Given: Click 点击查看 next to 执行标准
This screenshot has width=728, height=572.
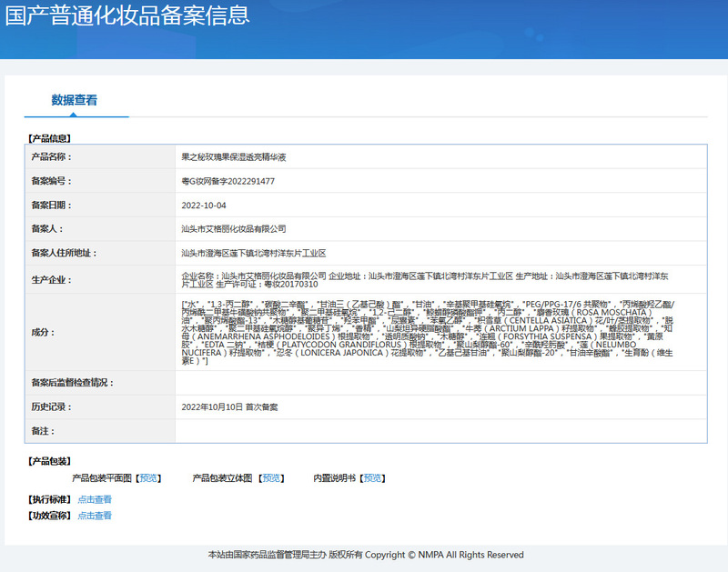Looking at the screenshot, I should (x=95, y=499).
